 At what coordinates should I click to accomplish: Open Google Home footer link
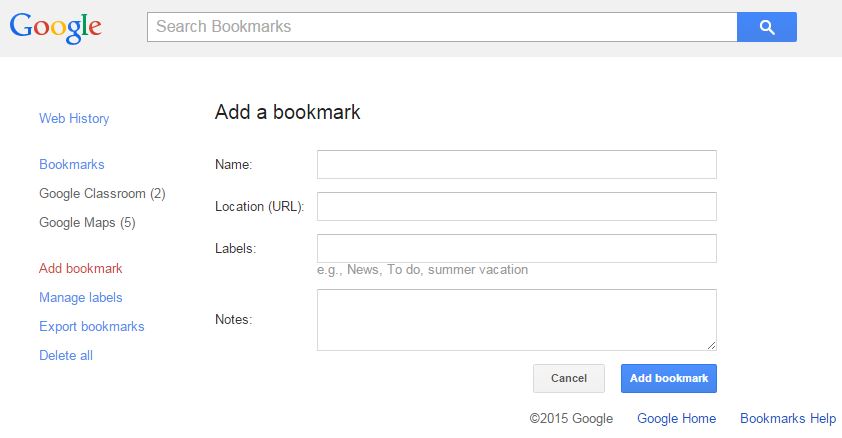click(x=677, y=418)
